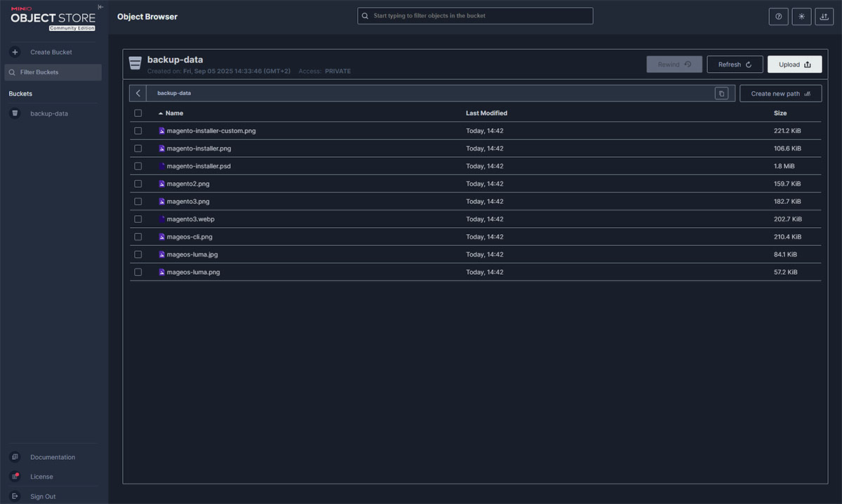Sort objects by Last Modified column
Screen dimensions: 842x504
(486, 114)
